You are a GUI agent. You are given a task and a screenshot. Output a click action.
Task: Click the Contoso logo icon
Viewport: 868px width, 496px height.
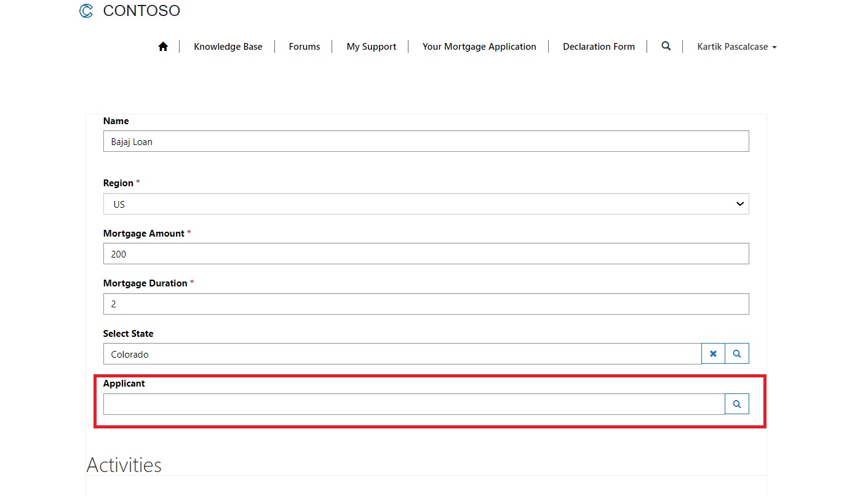pos(86,11)
